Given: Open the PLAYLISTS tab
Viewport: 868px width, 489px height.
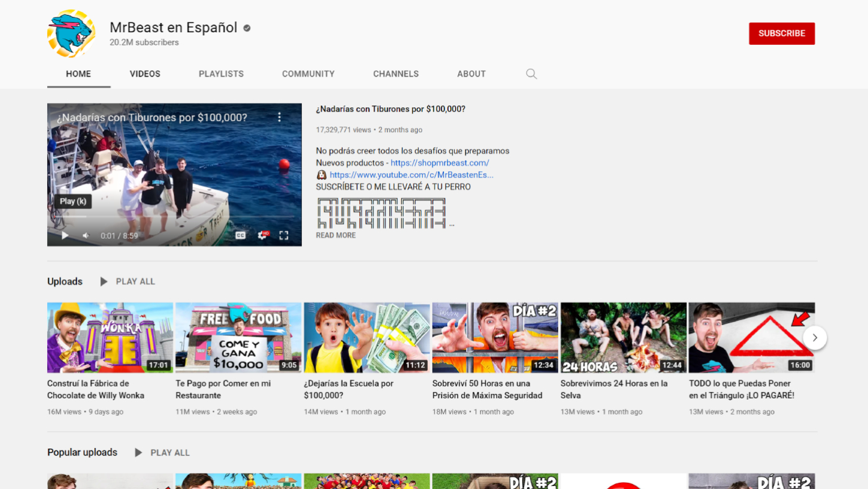Looking at the screenshot, I should (221, 74).
